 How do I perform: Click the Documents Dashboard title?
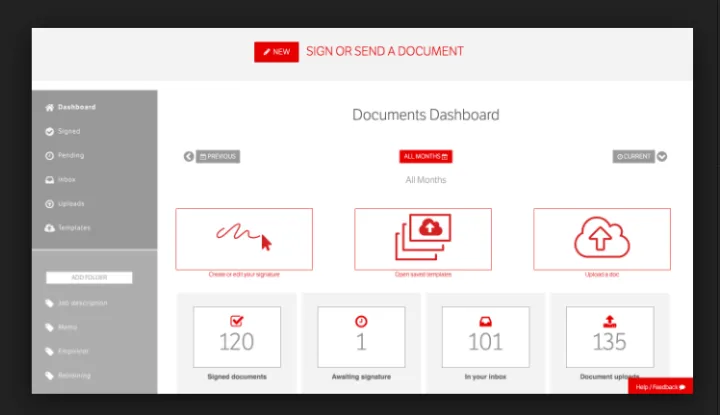tap(426, 115)
